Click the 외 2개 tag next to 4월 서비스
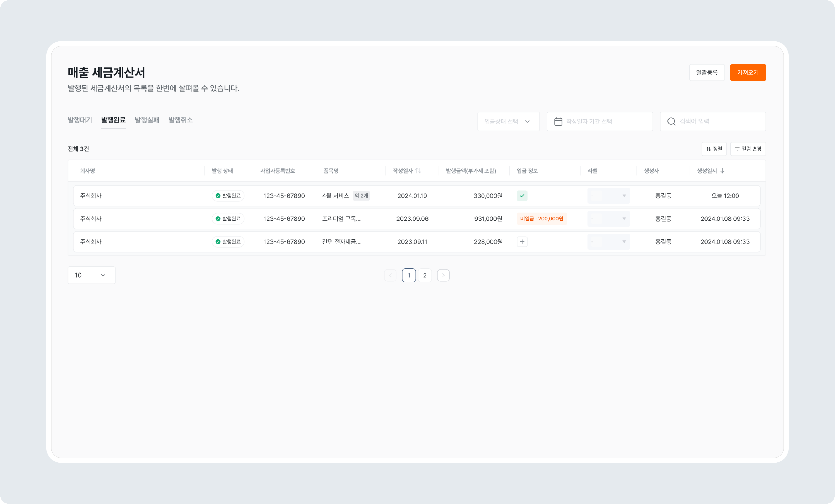The image size is (835, 504). pyautogui.click(x=361, y=196)
